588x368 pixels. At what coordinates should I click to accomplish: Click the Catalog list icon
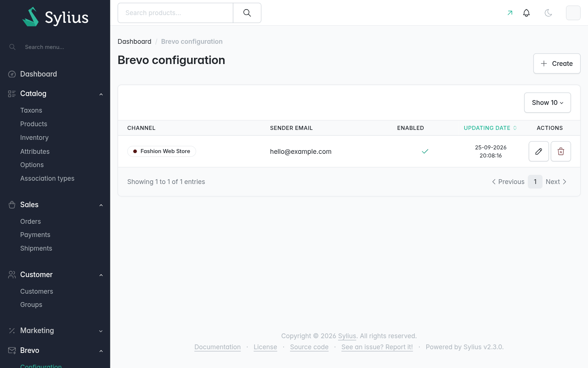pyautogui.click(x=12, y=94)
